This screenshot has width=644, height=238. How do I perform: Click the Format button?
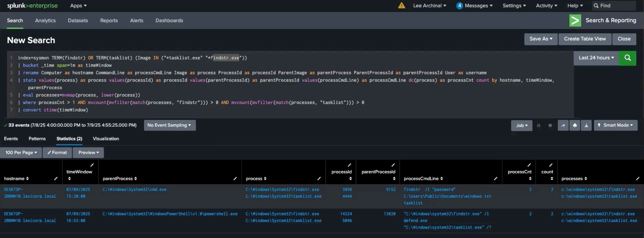[57, 153]
